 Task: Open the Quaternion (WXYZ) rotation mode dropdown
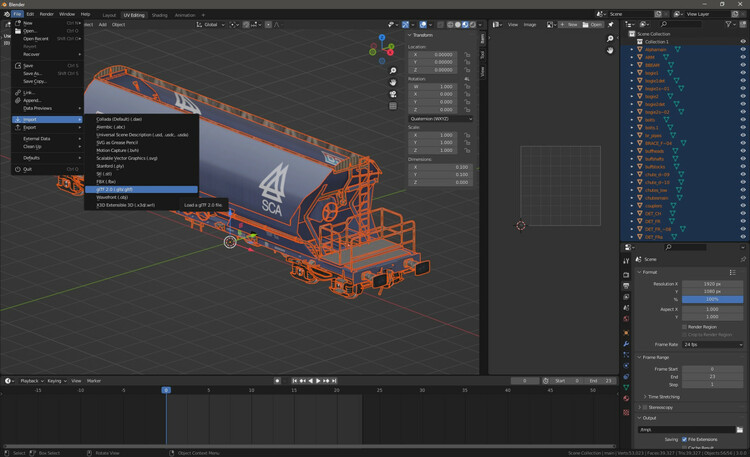coord(441,119)
